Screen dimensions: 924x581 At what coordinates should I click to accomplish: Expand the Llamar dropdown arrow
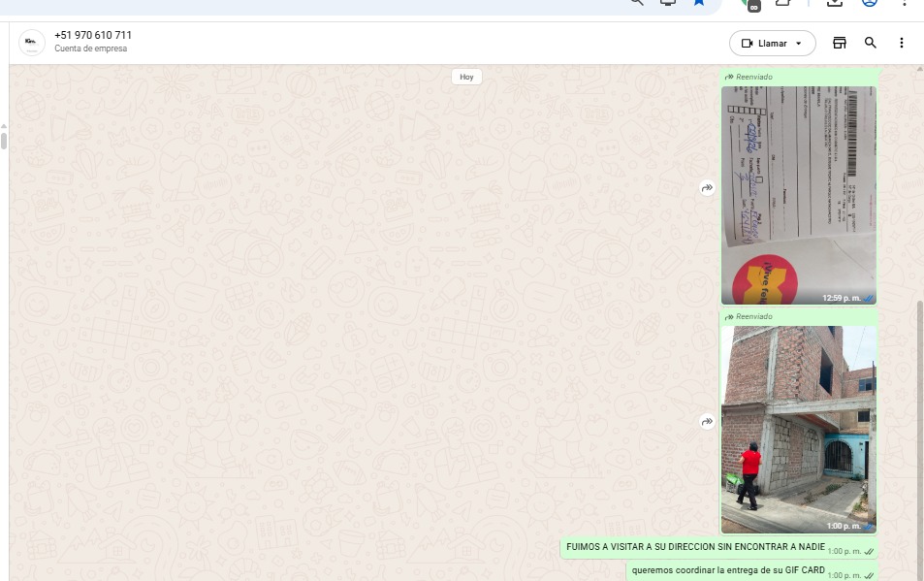799,44
